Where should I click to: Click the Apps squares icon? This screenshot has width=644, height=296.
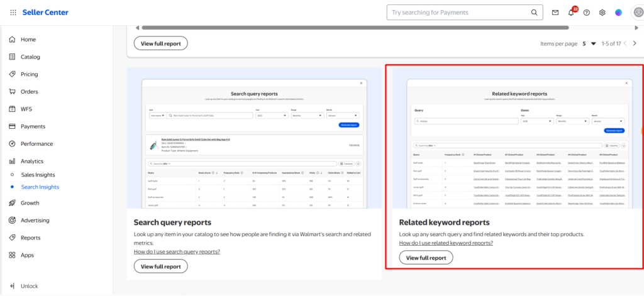[13, 255]
